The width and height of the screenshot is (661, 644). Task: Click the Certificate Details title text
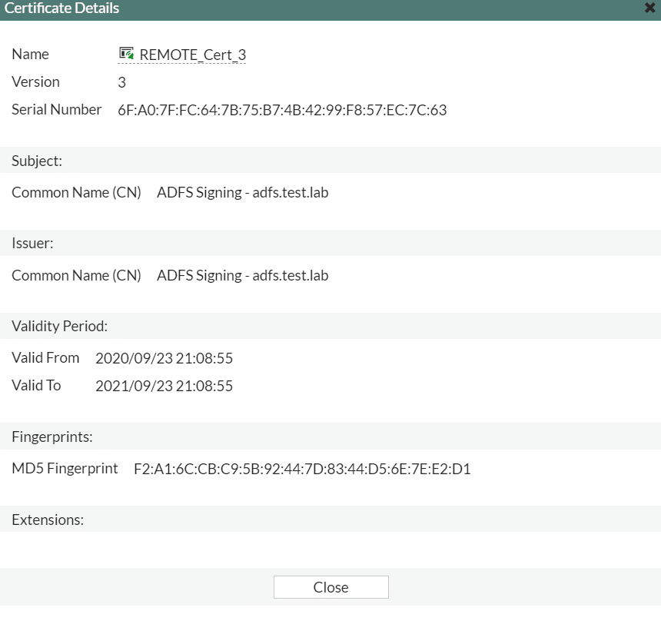pyautogui.click(x=61, y=8)
